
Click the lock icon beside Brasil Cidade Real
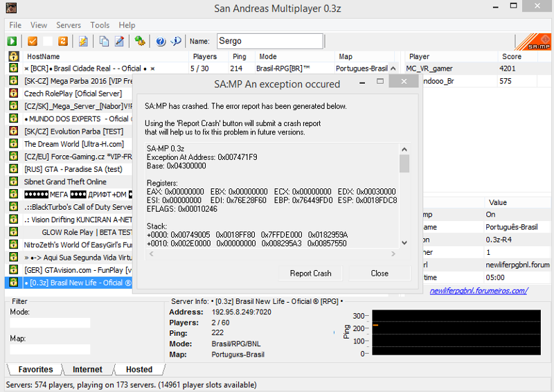[x=13, y=68]
